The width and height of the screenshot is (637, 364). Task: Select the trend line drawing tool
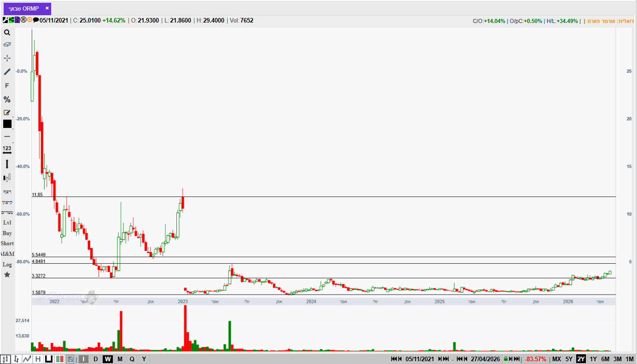(x=7, y=72)
